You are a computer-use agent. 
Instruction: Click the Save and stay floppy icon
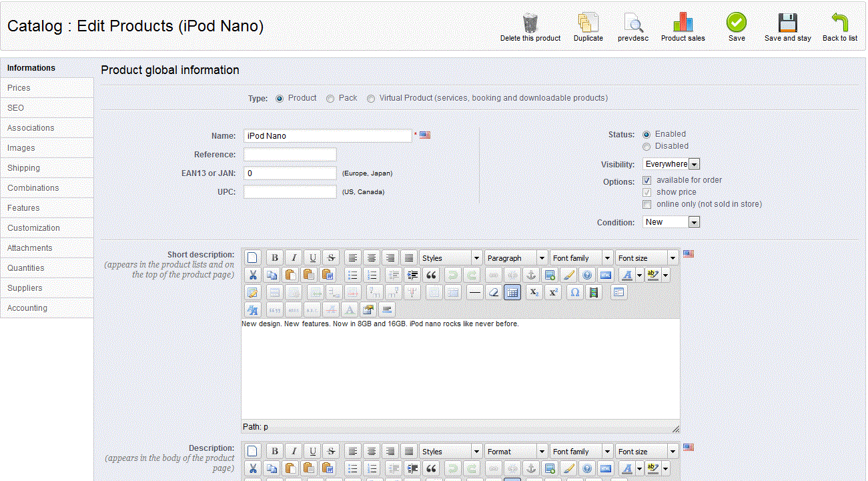[788, 23]
